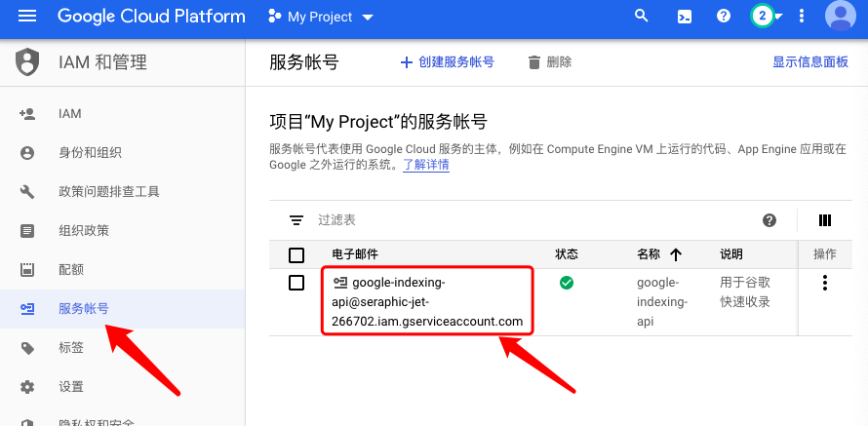Check the google-indexing-api row checkbox

click(x=296, y=284)
